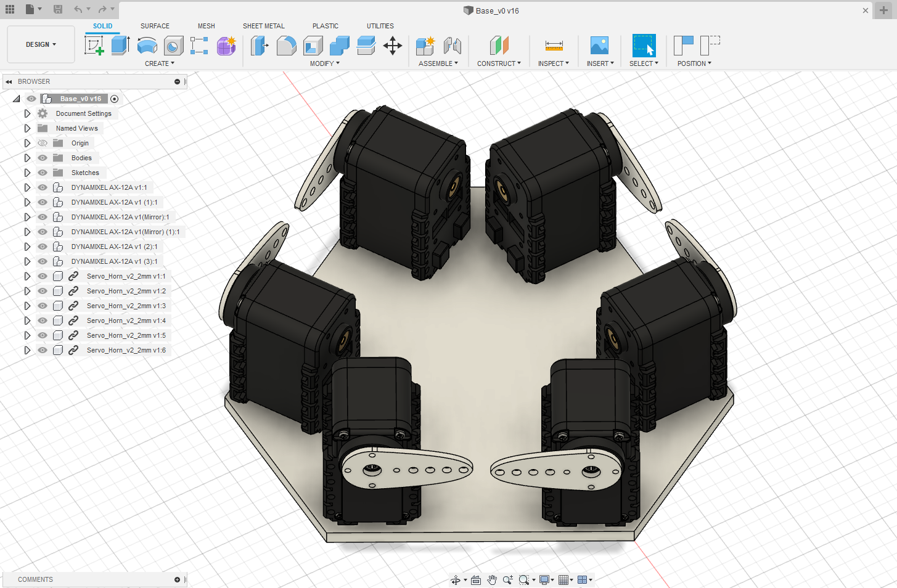Switch to the SHEET METAL tab

263,26
